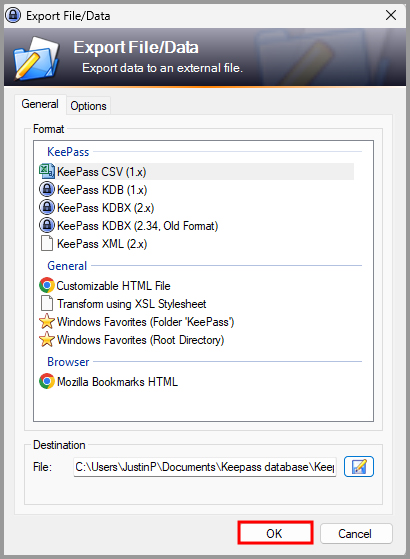Select the KeePass CSV (1.x) spreadsheet icon
This screenshot has width=410, height=559.
pyautogui.click(x=46, y=171)
